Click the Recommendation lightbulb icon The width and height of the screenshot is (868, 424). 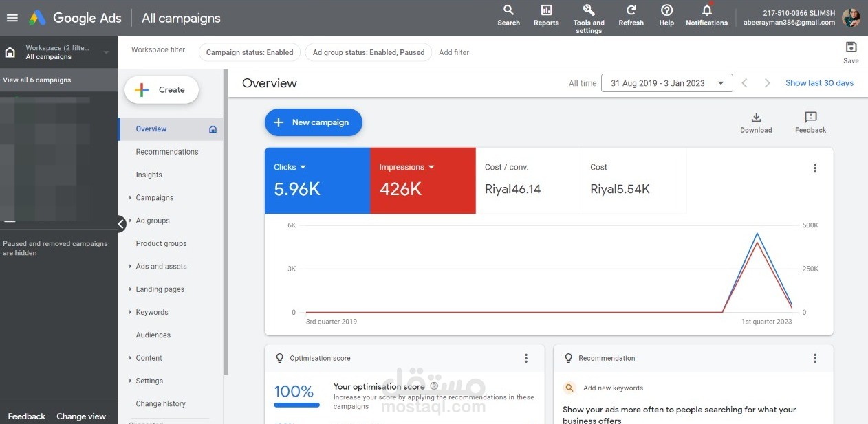pyautogui.click(x=568, y=358)
